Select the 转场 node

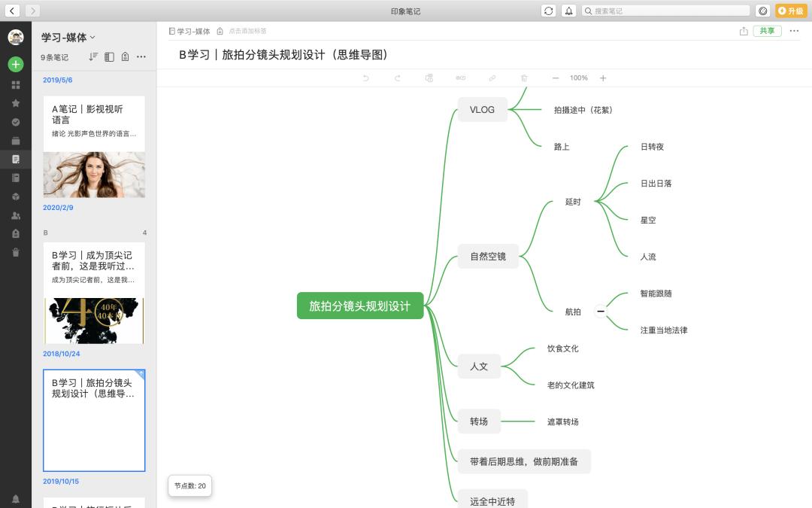[479, 421]
